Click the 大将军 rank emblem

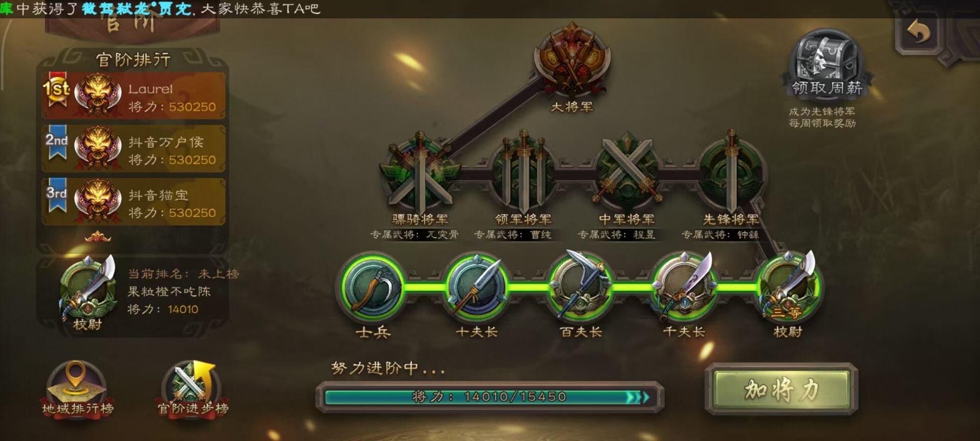572,60
